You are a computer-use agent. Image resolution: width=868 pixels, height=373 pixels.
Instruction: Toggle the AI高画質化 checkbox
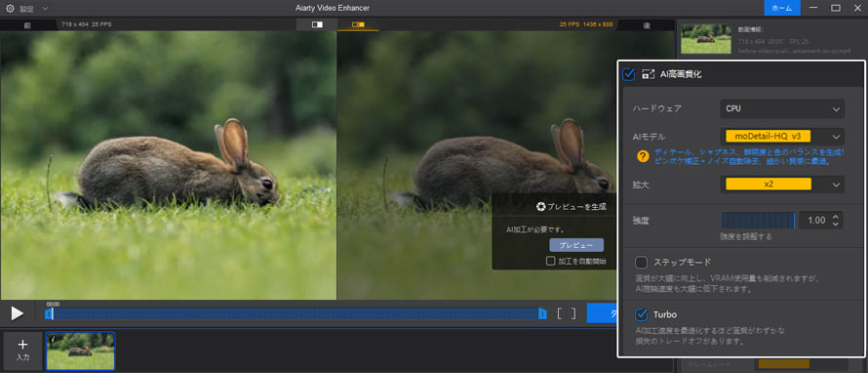[628, 73]
